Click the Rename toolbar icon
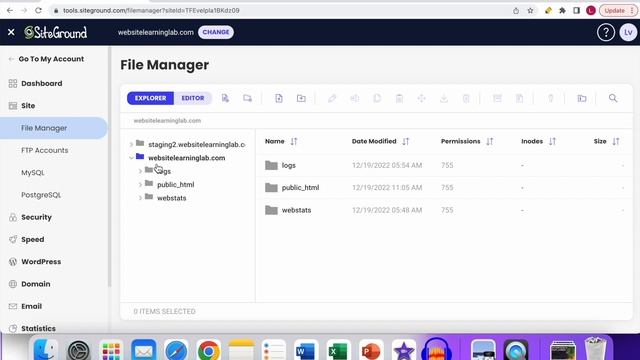This screenshot has height=360, width=640. 355,98
